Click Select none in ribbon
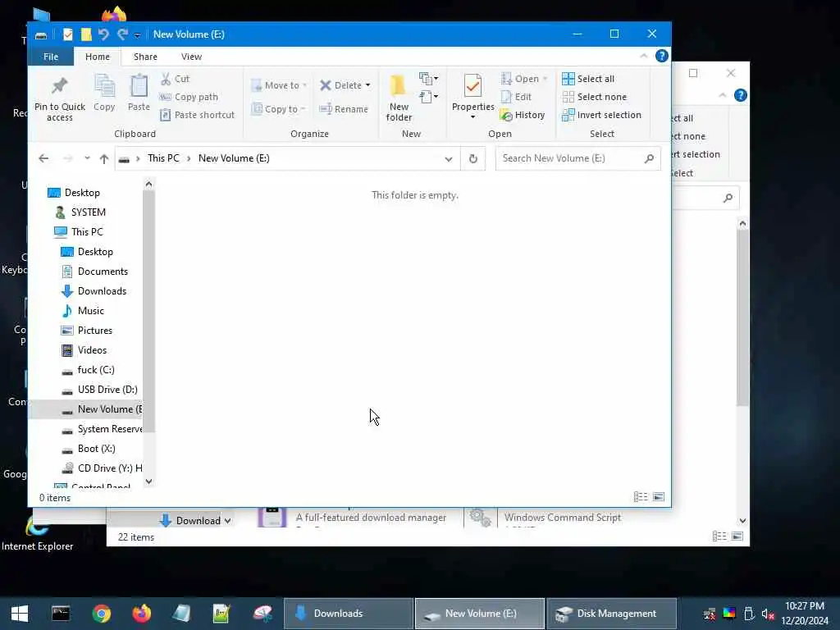The image size is (840, 630). 594,97
